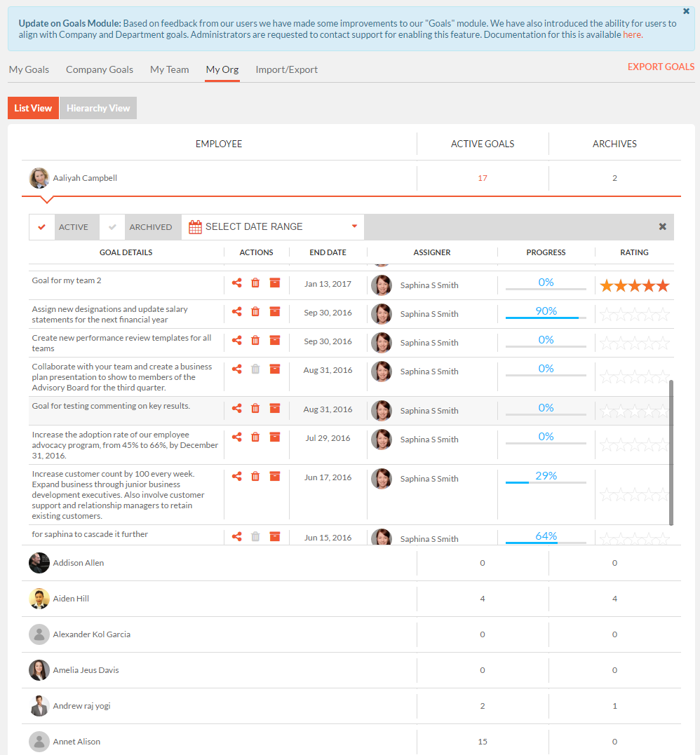700x755 pixels.
Task: Share the 'Increase customer count' goal
Action: pos(236,476)
